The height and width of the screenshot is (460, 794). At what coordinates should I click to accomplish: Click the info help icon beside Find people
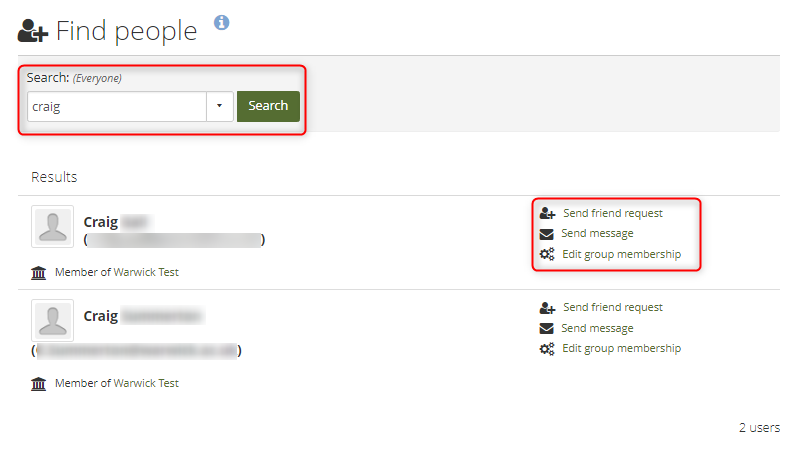[x=222, y=22]
